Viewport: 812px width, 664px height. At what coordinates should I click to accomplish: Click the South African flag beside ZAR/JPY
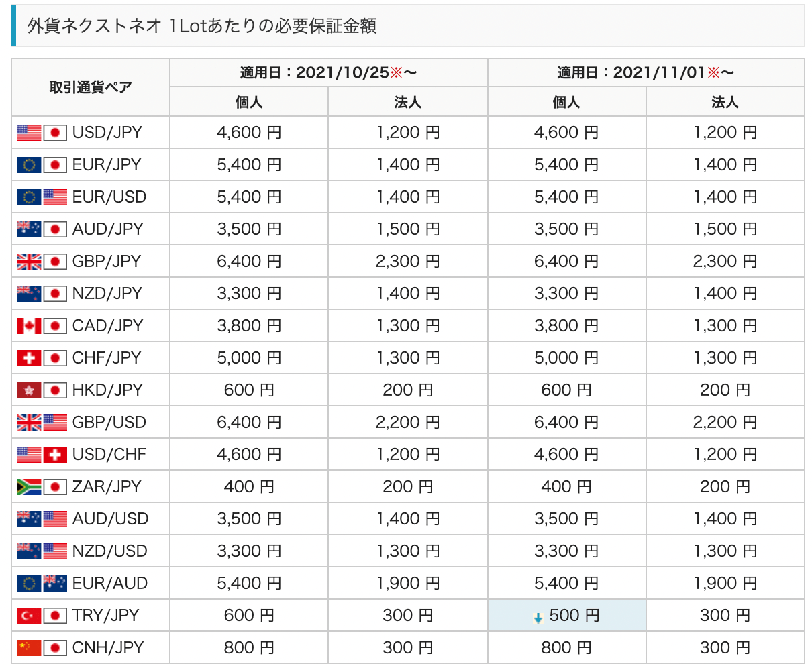point(30,487)
